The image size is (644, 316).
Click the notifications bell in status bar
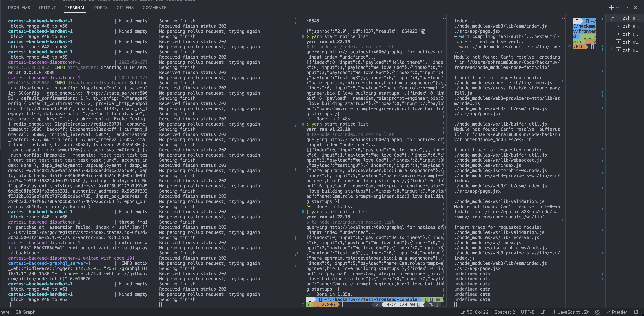coord(636,312)
